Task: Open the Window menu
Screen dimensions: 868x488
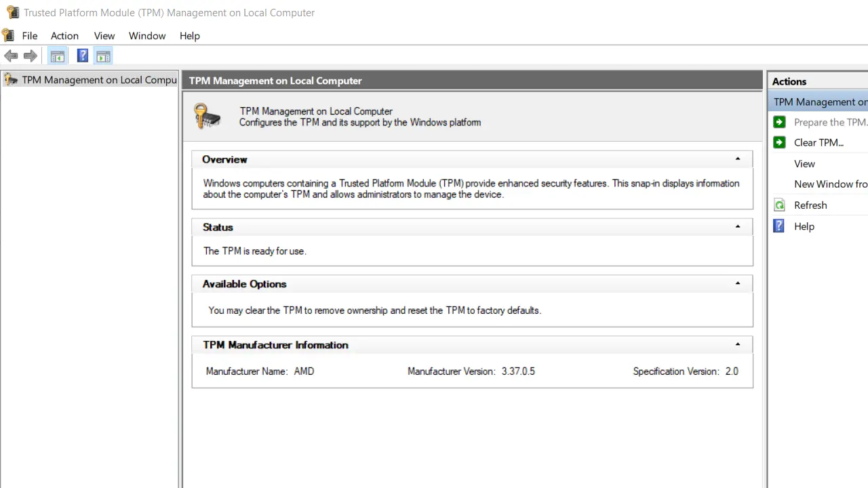Action: (147, 36)
